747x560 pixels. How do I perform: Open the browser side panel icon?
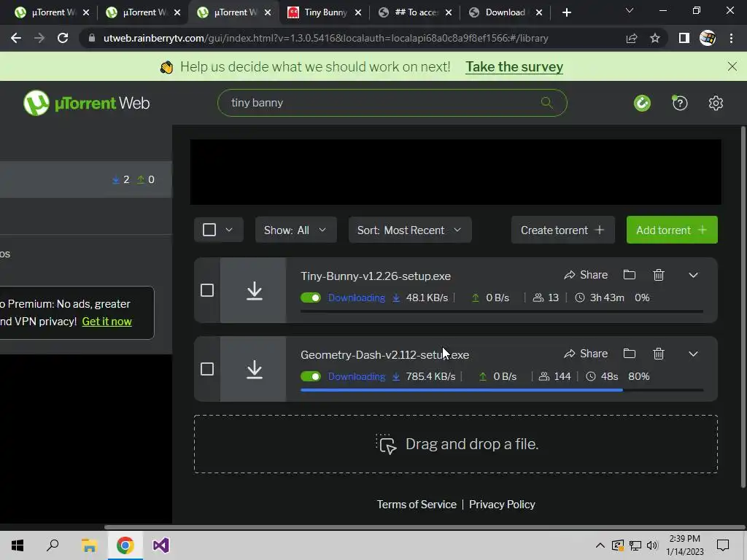click(x=684, y=38)
